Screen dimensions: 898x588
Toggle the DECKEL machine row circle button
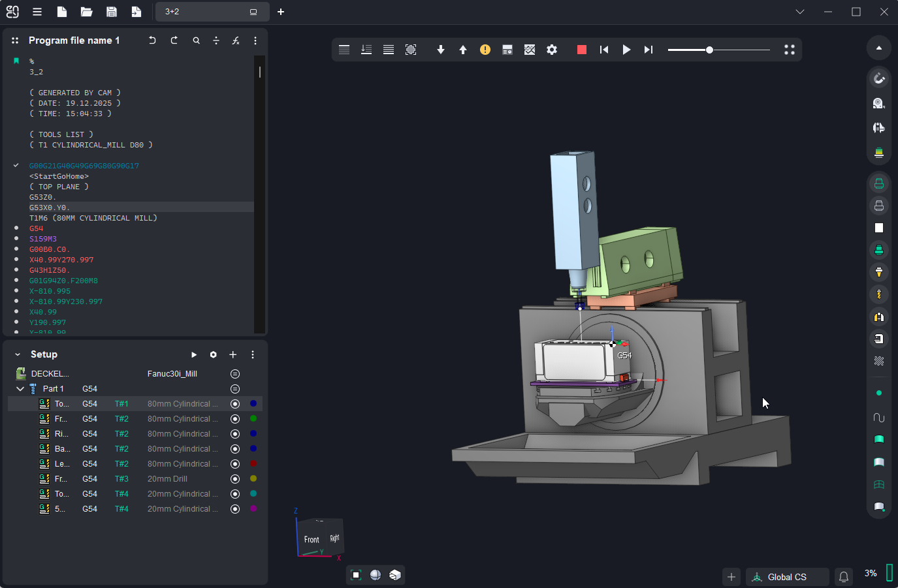click(x=235, y=374)
